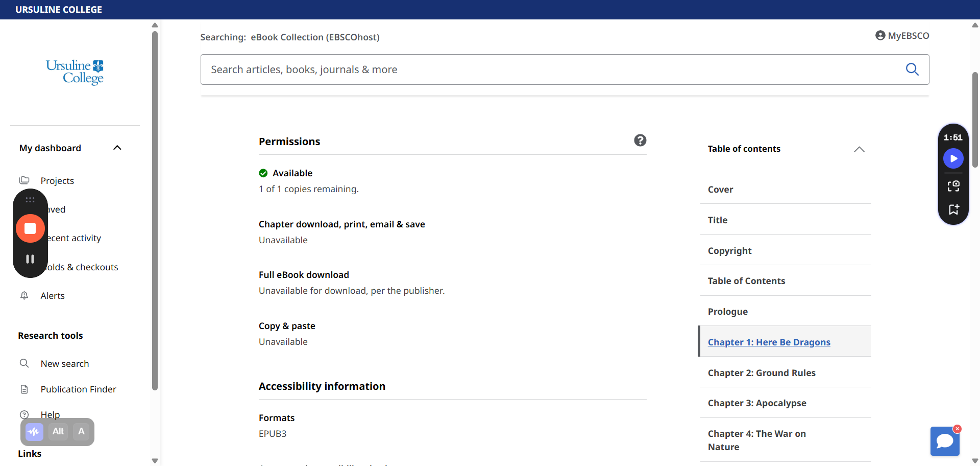
Task: Open the Permissions help question icon
Action: click(x=640, y=141)
